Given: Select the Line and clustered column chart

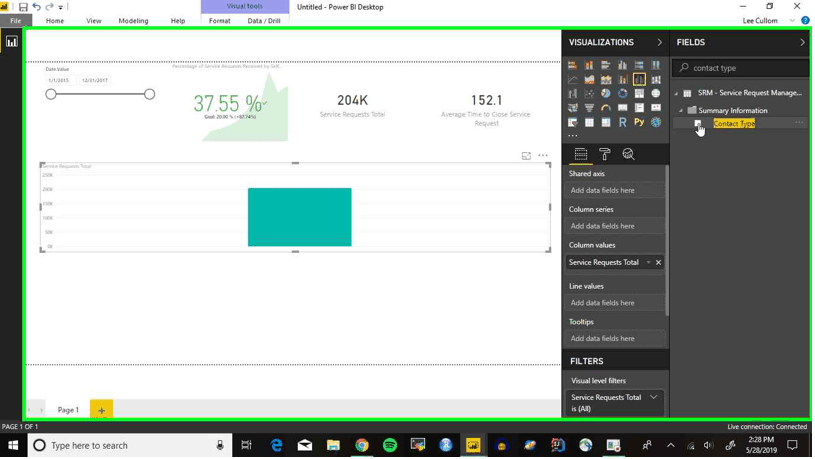Looking at the screenshot, I should tap(639, 80).
